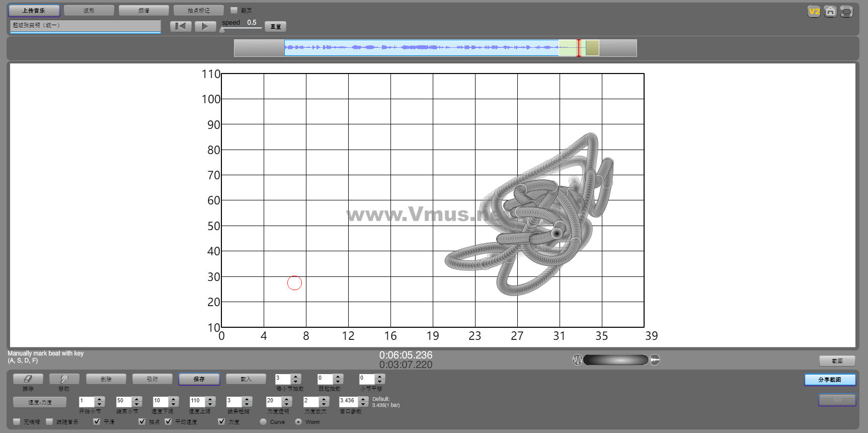Decrease the 结束小节 end-bar value
Screen dimensions: 868x433
(137, 404)
